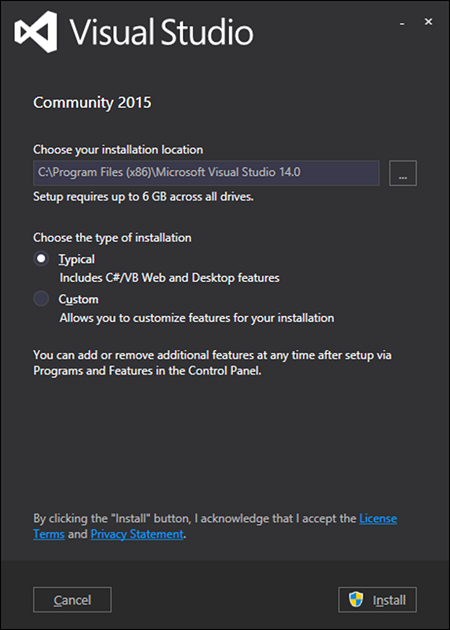Click the UAC shield icon on Install

(x=356, y=600)
